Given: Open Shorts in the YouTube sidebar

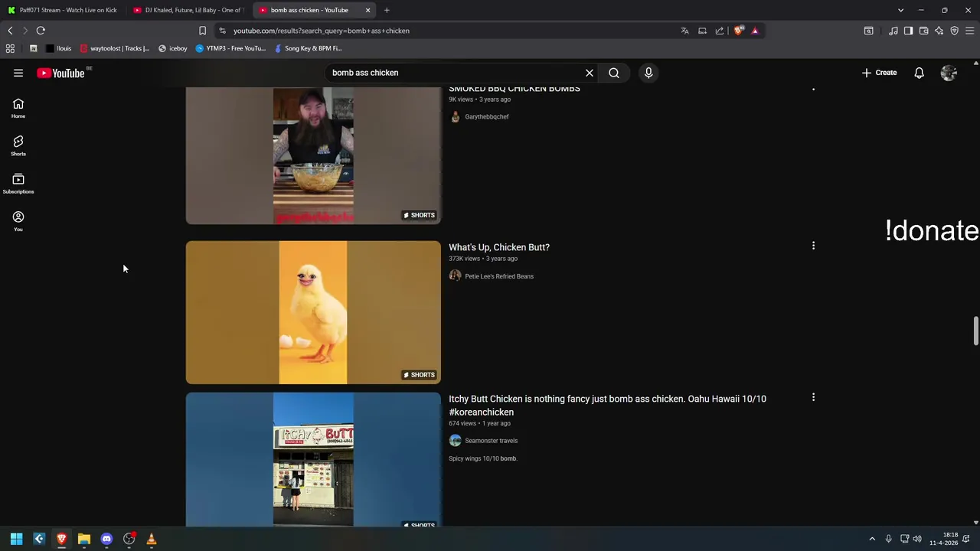Looking at the screenshot, I should point(18,145).
